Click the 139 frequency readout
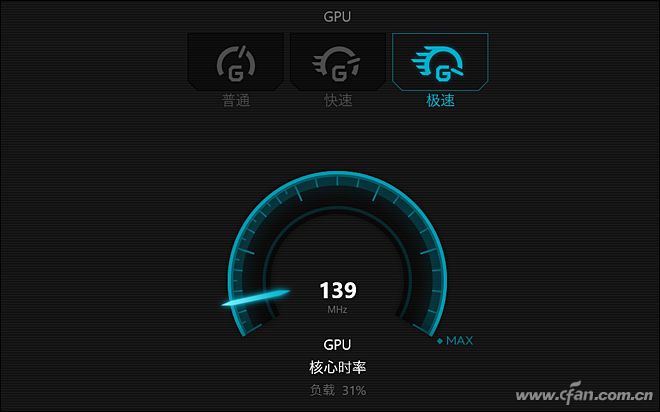 click(338, 290)
